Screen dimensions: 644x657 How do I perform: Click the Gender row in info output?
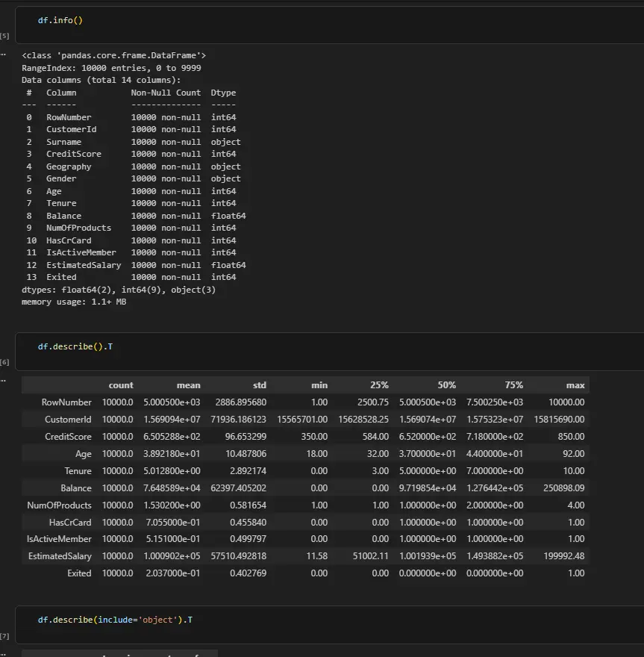pyautogui.click(x=133, y=178)
